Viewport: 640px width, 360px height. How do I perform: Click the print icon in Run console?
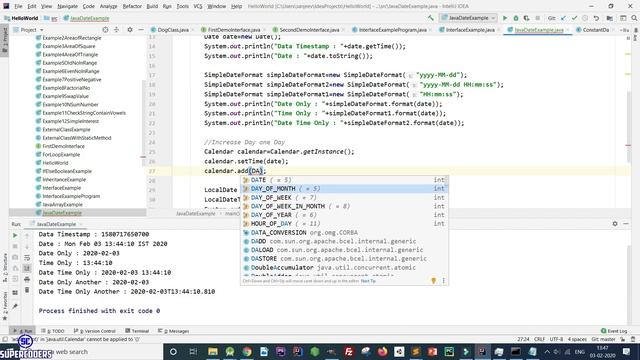tap(27, 279)
